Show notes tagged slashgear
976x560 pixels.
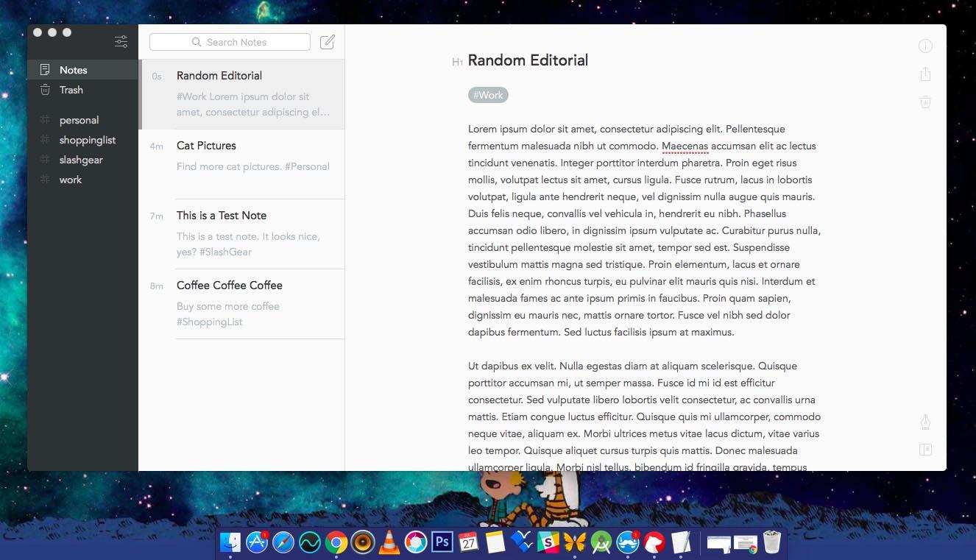(81, 160)
